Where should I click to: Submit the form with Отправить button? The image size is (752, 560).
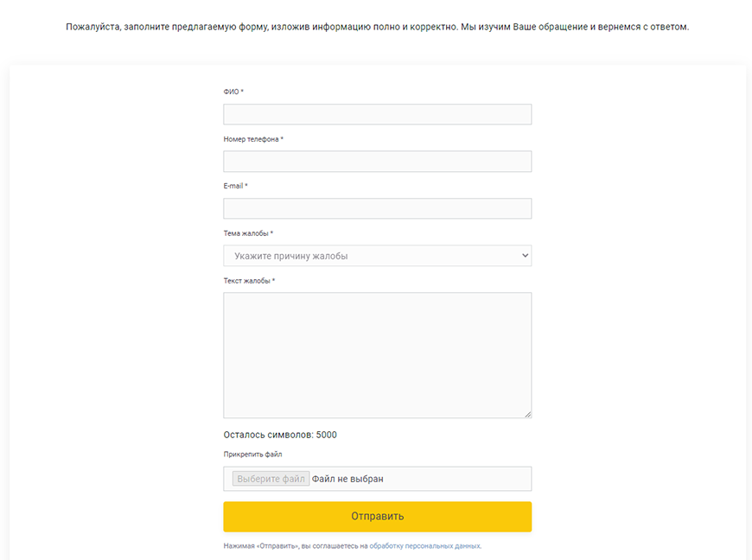377,517
